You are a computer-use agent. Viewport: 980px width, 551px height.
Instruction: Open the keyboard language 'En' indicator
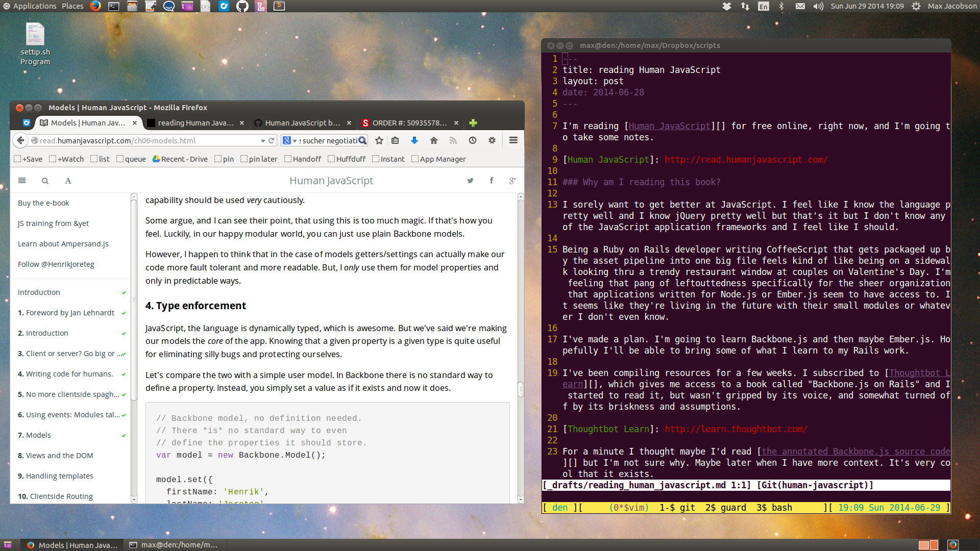763,6
